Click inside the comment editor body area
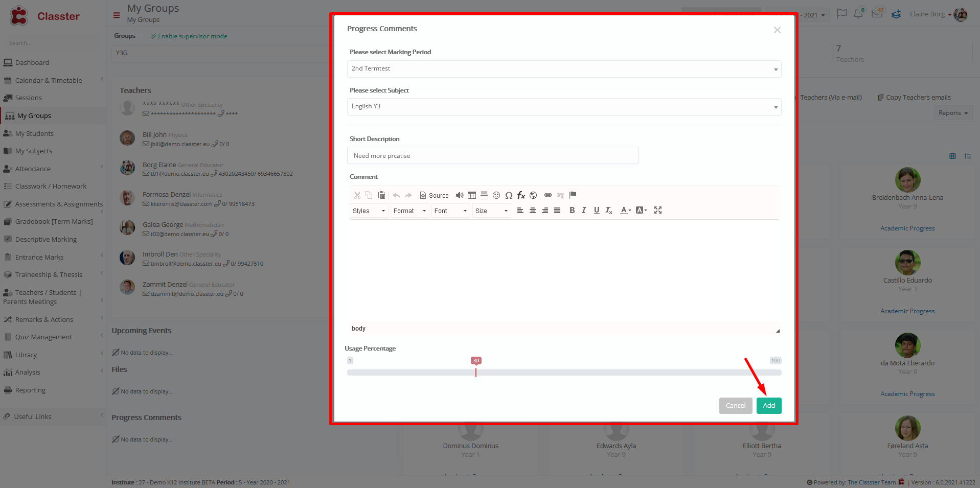The height and width of the screenshot is (488, 980). [x=564, y=270]
